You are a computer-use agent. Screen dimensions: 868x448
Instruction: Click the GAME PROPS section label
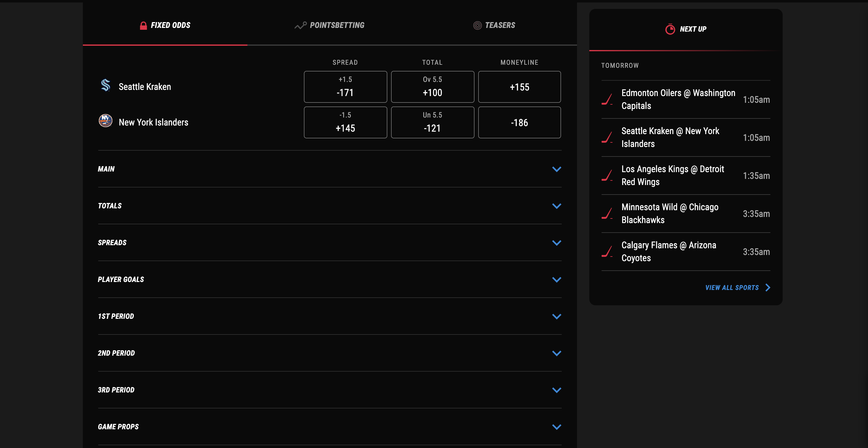pyautogui.click(x=118, y=427)
